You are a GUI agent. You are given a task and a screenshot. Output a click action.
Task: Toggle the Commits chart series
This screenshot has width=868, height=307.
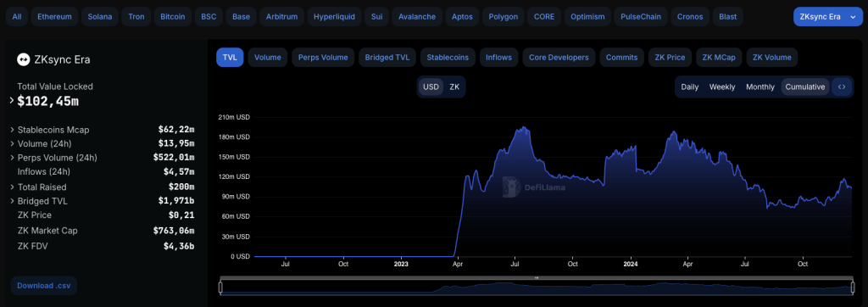pyautogui.click(x=621, y=57)
